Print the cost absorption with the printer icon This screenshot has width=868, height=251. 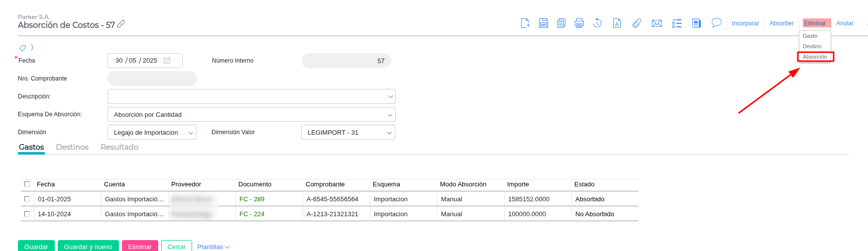click(579, 23)
